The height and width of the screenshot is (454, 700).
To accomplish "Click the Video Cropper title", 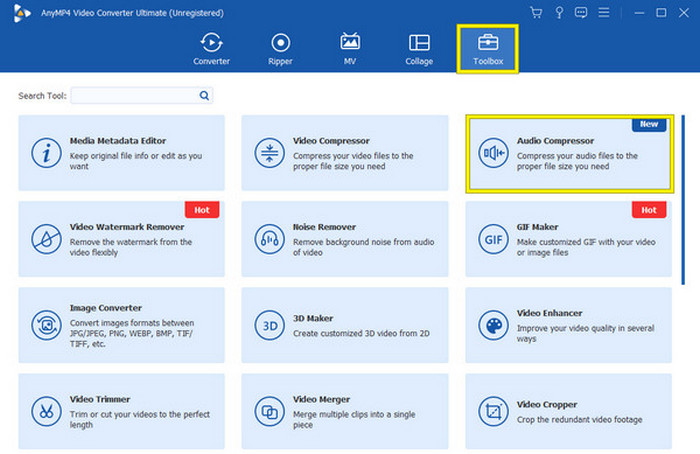I will 547,405.
